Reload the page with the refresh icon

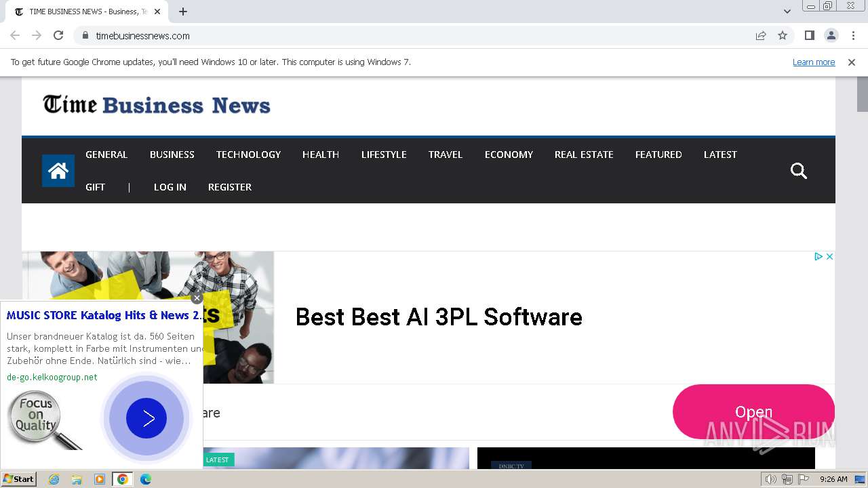(x=58, y=35)
